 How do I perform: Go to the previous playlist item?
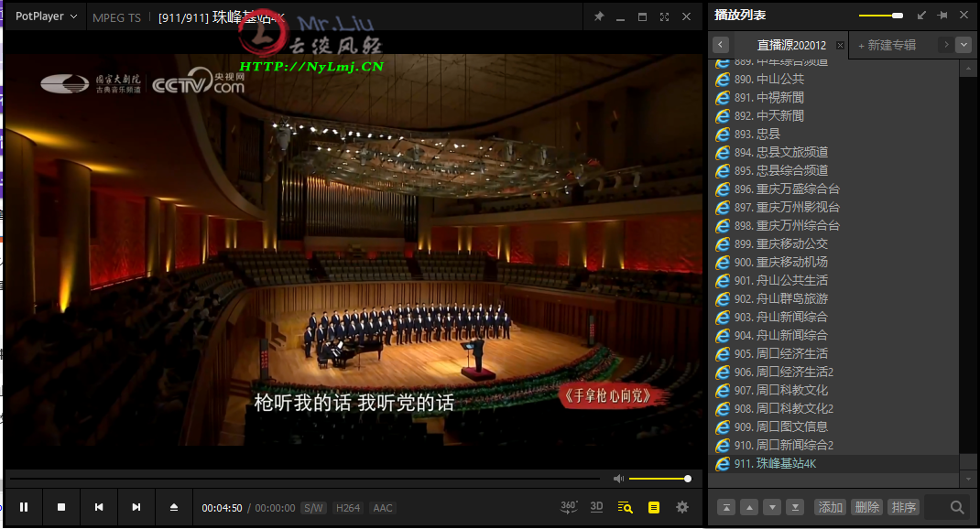[99, 507]
